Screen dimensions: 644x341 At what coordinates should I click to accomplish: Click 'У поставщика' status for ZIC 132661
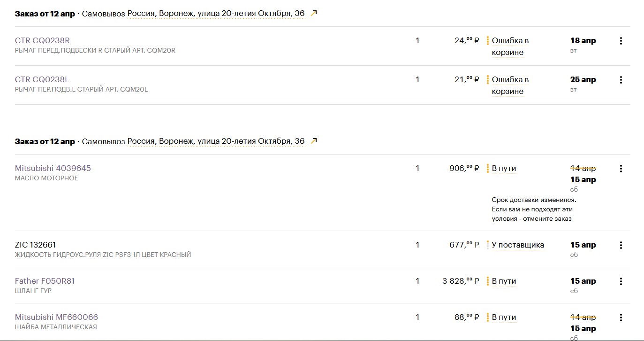518,245
